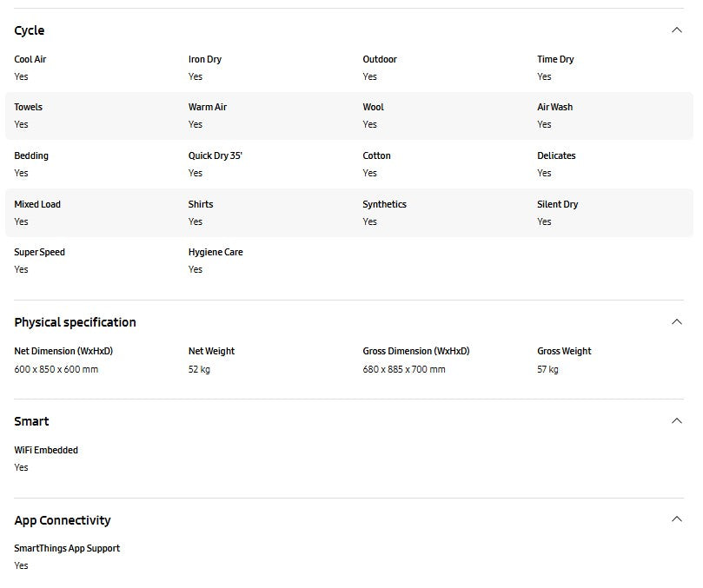Click the Hygiene Care cycle label
Viewport: 703px width, 588px height.
tap(216, 253)
